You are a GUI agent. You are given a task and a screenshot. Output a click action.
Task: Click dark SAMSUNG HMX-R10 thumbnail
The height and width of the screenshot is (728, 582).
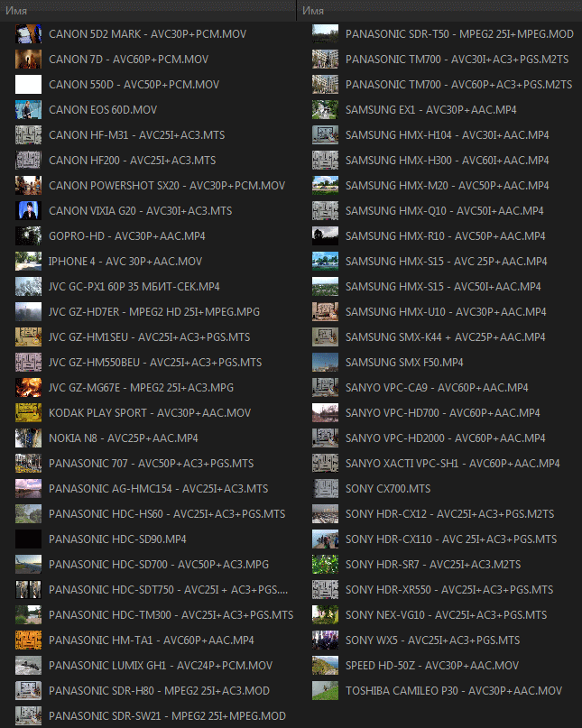click(325, 235)
